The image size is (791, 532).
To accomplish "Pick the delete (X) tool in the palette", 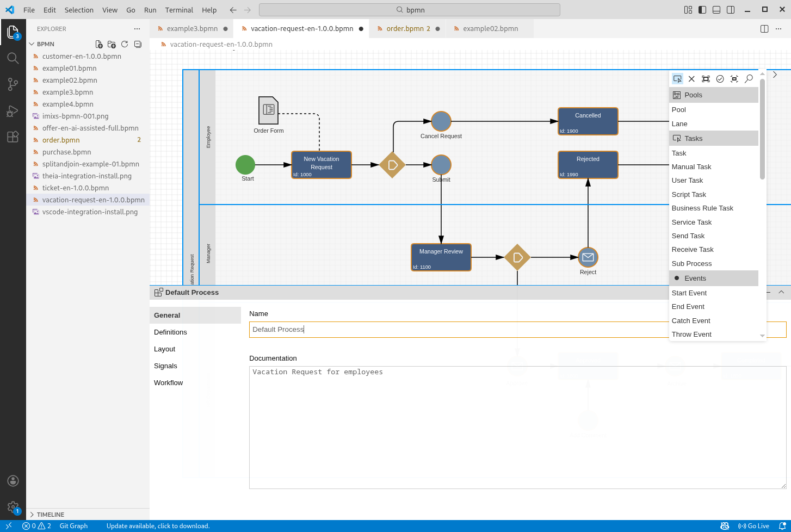I will tap(691, 79).
